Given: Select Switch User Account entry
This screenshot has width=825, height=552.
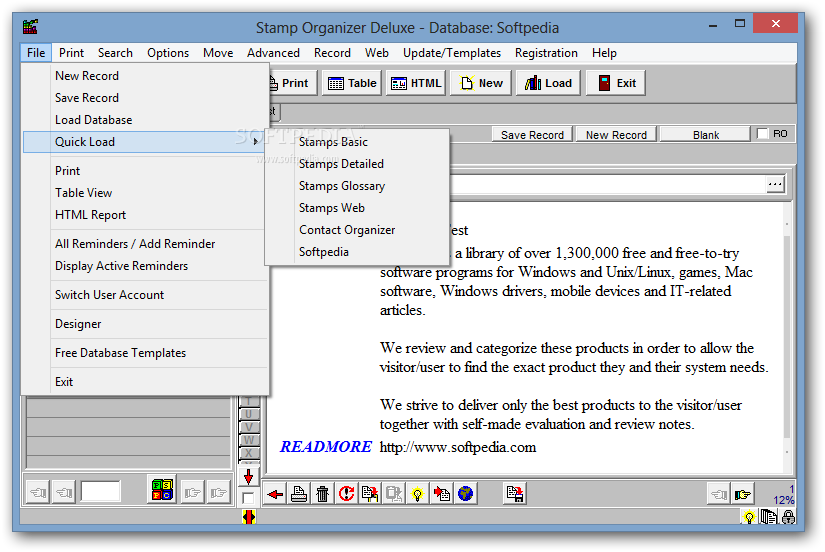Looking at the screenshot, I should point(146,295).
